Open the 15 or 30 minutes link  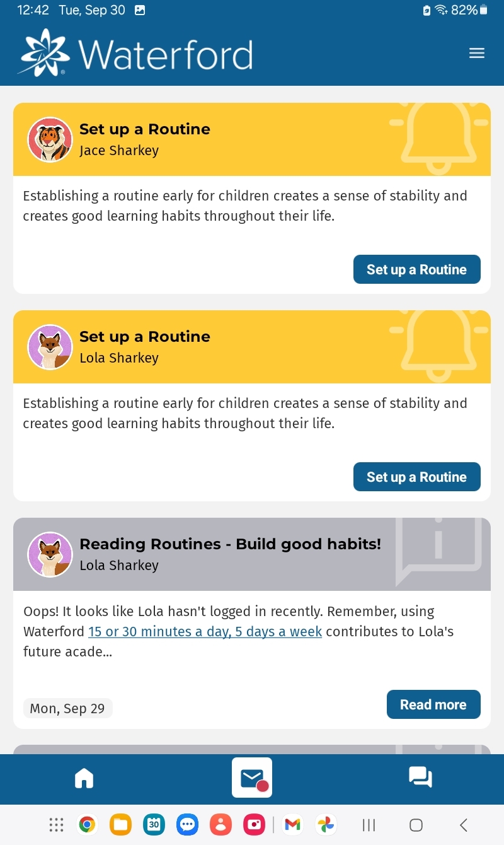pyautogui.click(x=205, y=632)
